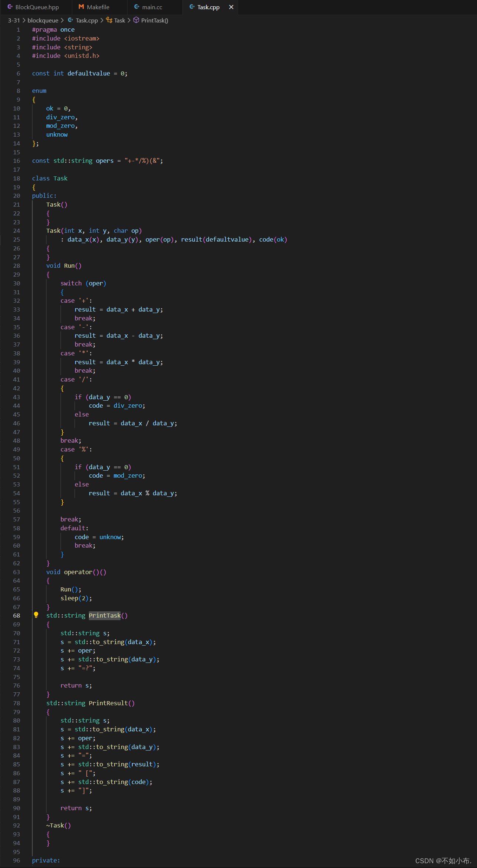Screen dimensions: 477x868
Task: Click 's += std::to_string(code);' line
Action: click(106, 782)
